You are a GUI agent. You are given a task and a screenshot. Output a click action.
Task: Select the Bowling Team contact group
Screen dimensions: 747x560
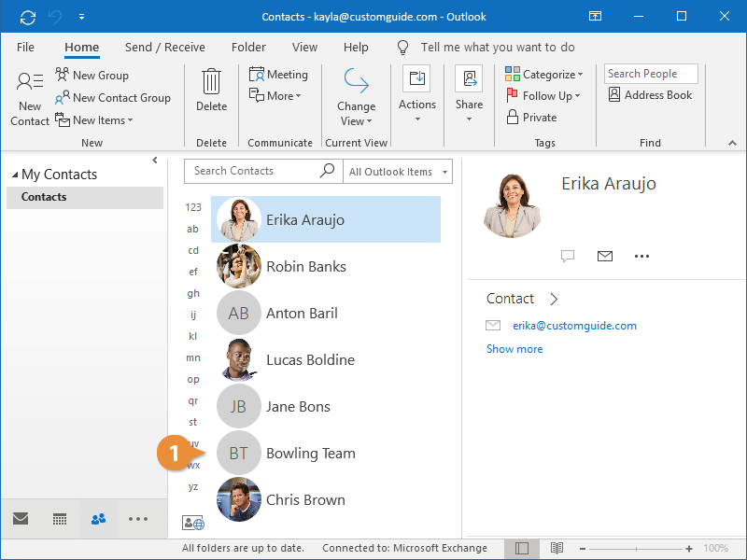pyautogui.click(x=326, y=453)
